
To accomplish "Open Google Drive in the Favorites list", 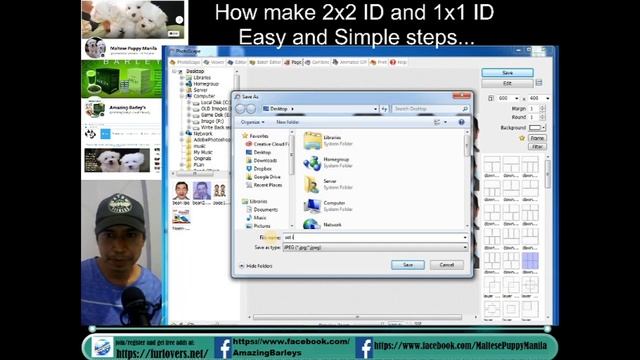I will coord(263,177).
